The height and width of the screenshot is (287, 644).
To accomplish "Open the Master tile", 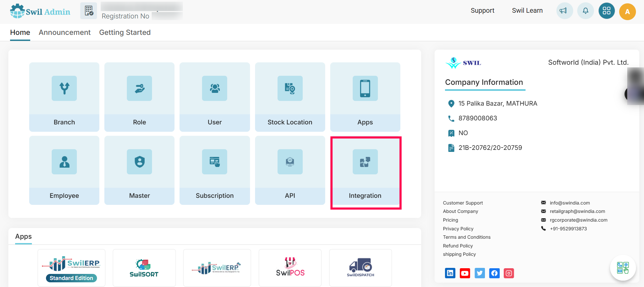I will pos(139,170).
